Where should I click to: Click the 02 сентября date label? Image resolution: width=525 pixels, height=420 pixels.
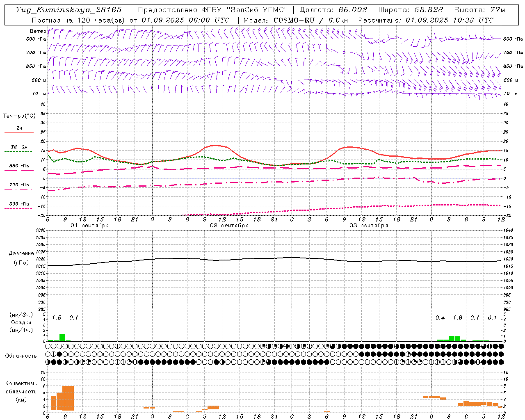tap(229, 226)
